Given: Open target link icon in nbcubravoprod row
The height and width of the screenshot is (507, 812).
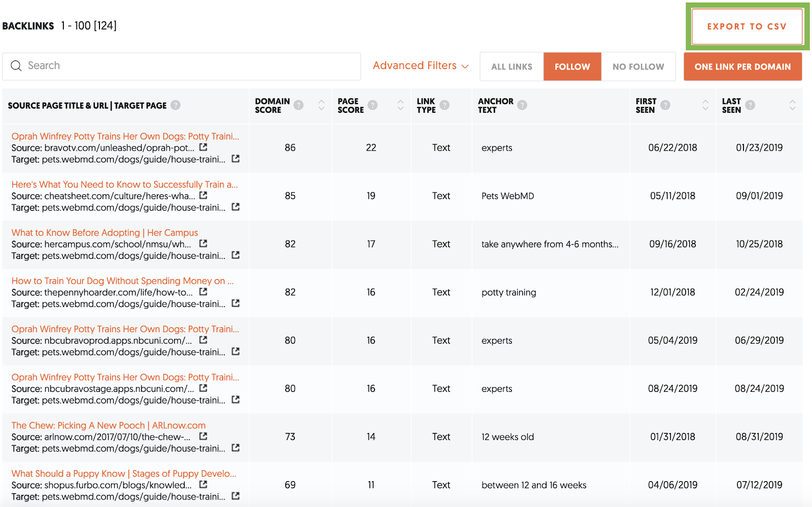Looking at the screenshot, I should coord(235,352).
